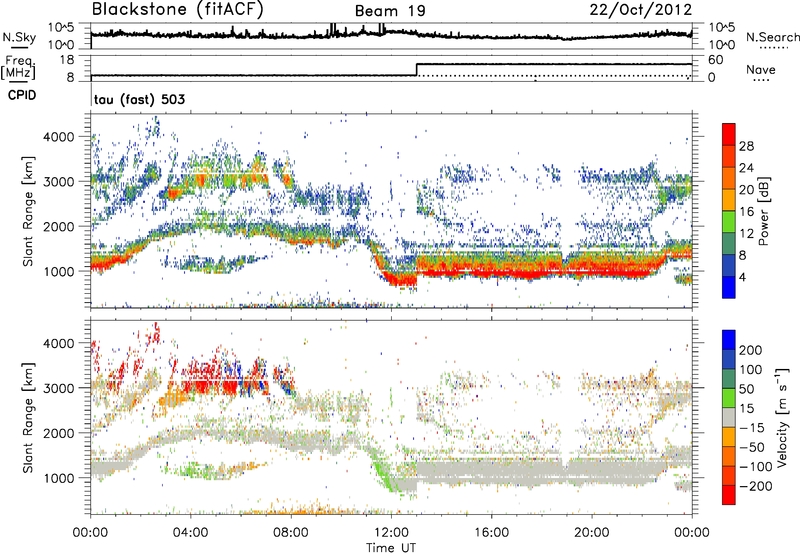The width and height of the screenshot is (800, 554).
Task: Click the Slant Range label of power panel
Action: click(28, 211)
